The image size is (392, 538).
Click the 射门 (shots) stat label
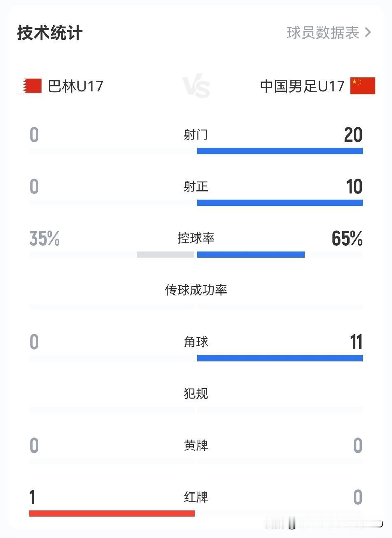(x=196, y=135)
